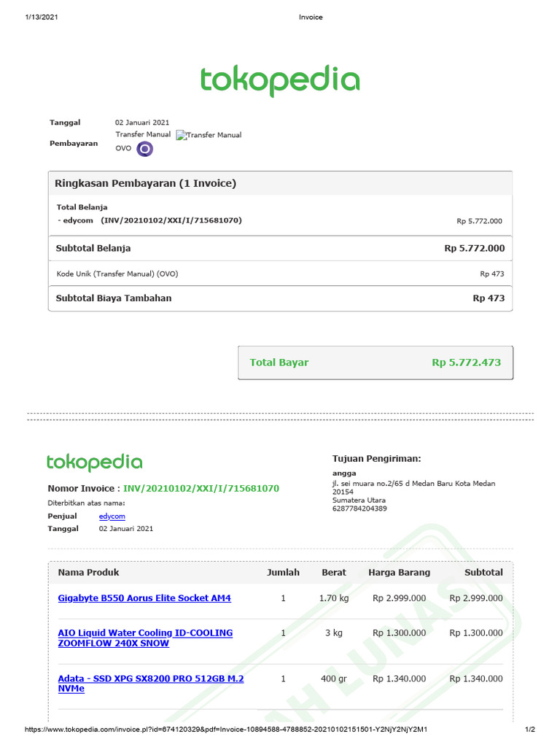Click the page URL in the footer
This screenshot has height=747, width=560.
(x=226, y=729)
